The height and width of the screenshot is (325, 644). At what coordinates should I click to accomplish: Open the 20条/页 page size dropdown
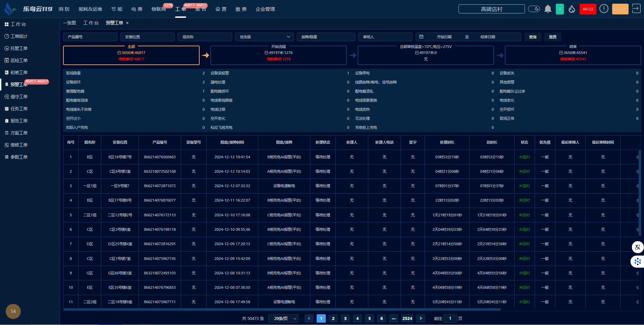point(283,318)
